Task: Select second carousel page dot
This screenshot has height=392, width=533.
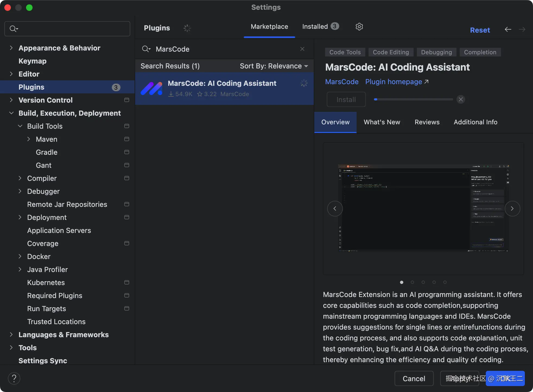Action: [x=412, y=282]
